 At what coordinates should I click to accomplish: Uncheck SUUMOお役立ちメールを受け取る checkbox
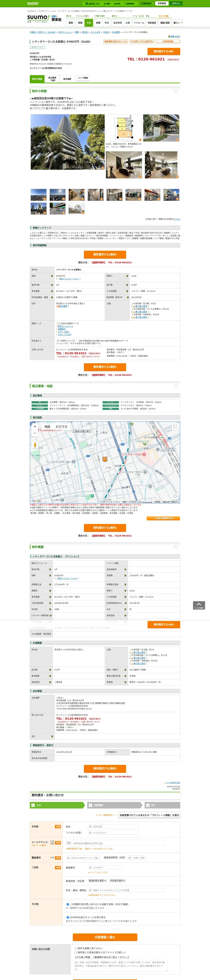click(x=68, y=917)
